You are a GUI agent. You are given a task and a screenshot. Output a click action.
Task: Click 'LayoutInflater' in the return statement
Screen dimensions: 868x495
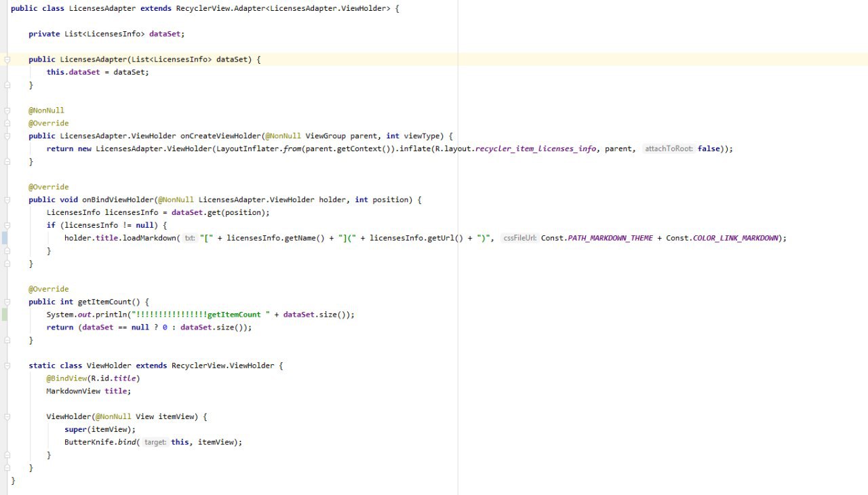tap(248, 148)
